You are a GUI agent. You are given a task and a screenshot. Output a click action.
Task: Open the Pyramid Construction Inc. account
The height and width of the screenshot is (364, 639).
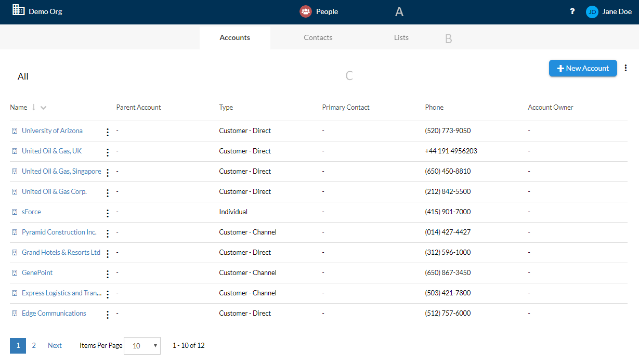coord(59,232)
